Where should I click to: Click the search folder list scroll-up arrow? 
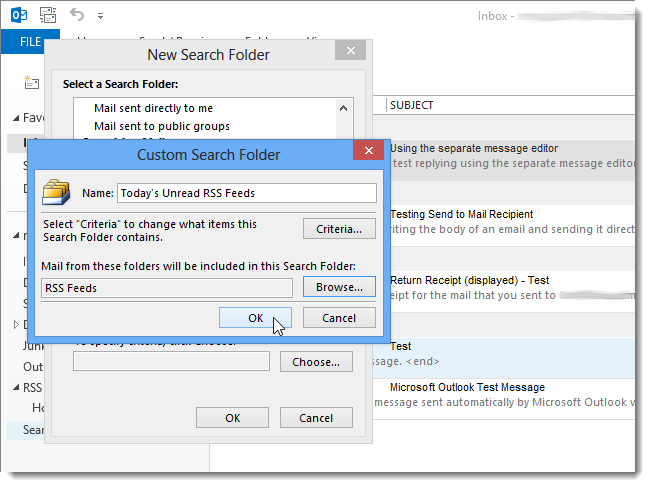click(x=343, y=109)
